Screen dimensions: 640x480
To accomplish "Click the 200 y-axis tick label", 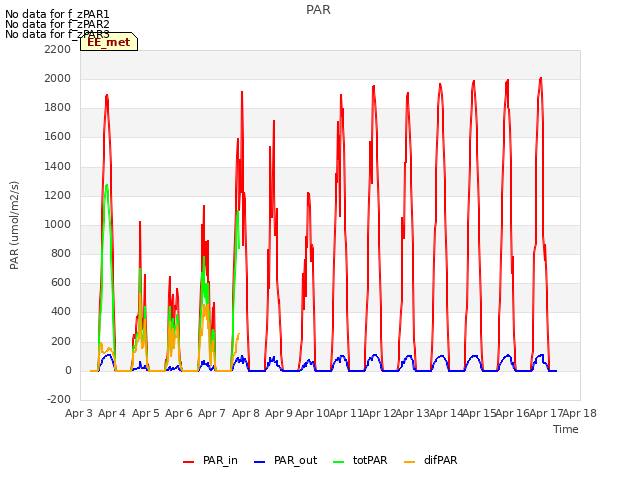I will pyautogui.click(x=61, y=341).
